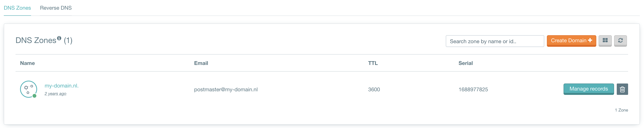Refresh the DNS zones list
This screenshot has height=128, width=644.
(x=620, y=41)
